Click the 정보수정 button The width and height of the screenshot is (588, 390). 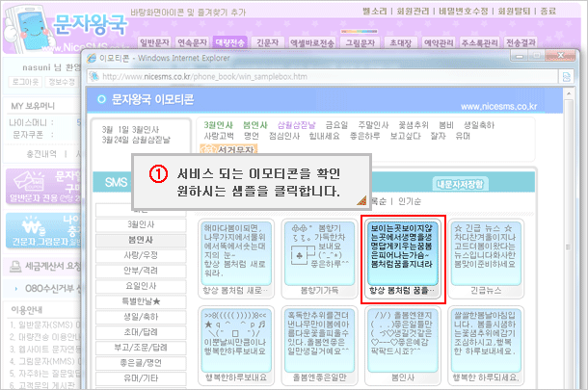62,82
